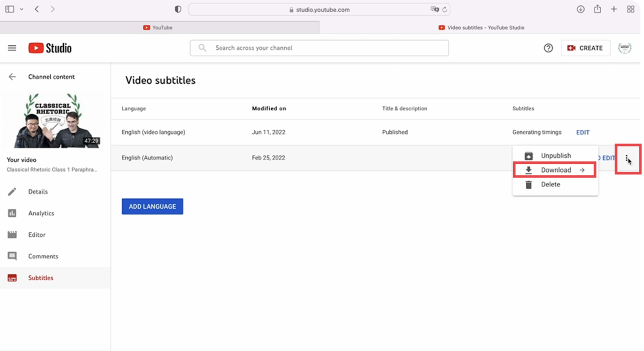Image resolution: width=644 pixels, height=351 pixels.
Task: Click the ADD LANGUAGE button
Action: (152, 206)
